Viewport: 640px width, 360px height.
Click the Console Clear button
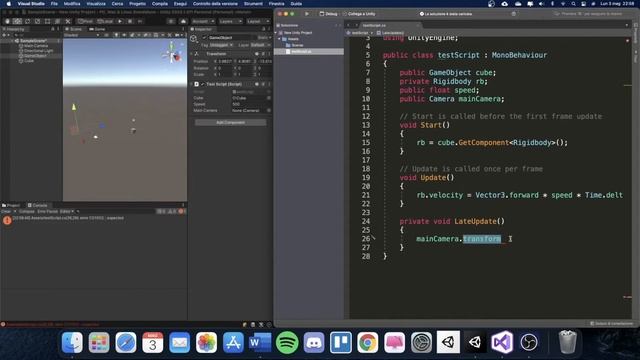click(x=6, y=211)
